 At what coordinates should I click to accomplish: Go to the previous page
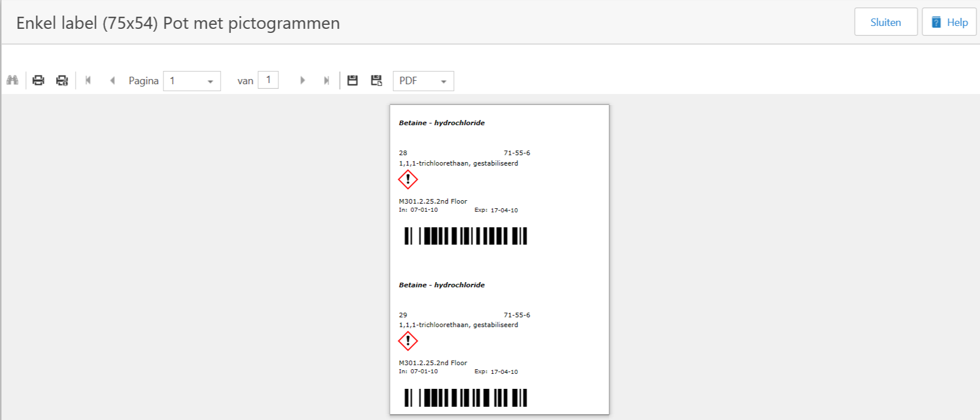tap(112, 80)
